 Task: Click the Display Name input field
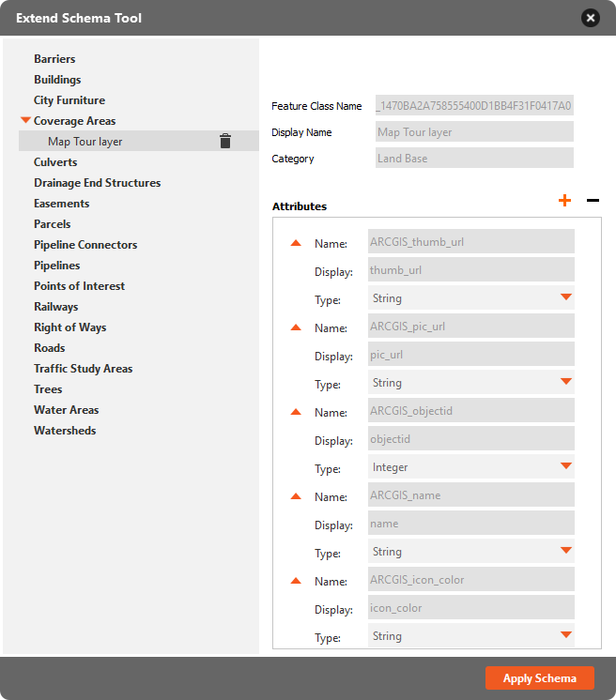point(473,132)
